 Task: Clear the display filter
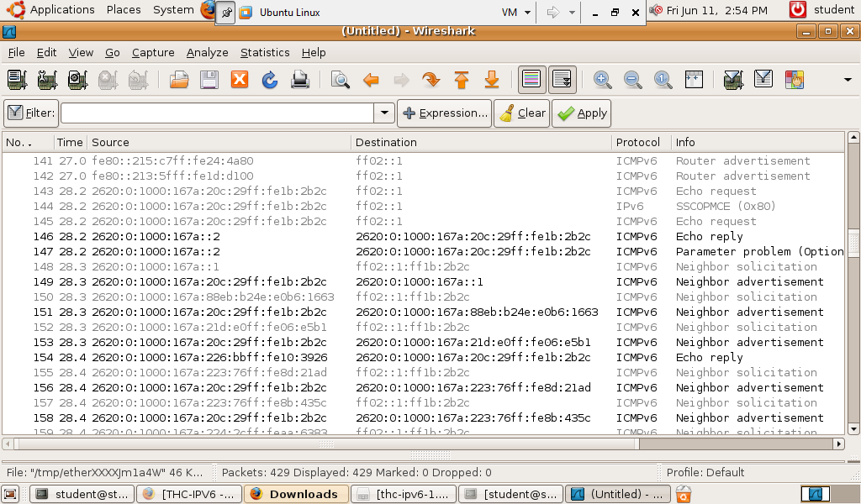click(x=521, y=113)
